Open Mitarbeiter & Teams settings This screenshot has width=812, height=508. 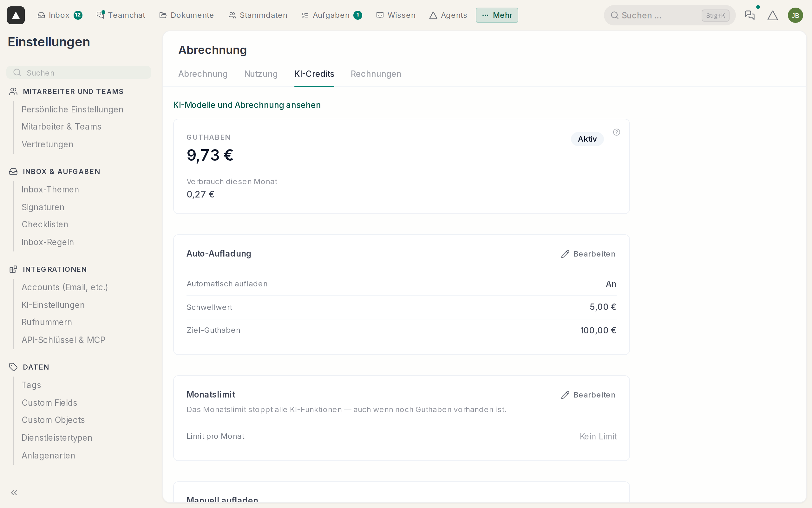click(62, 127)
